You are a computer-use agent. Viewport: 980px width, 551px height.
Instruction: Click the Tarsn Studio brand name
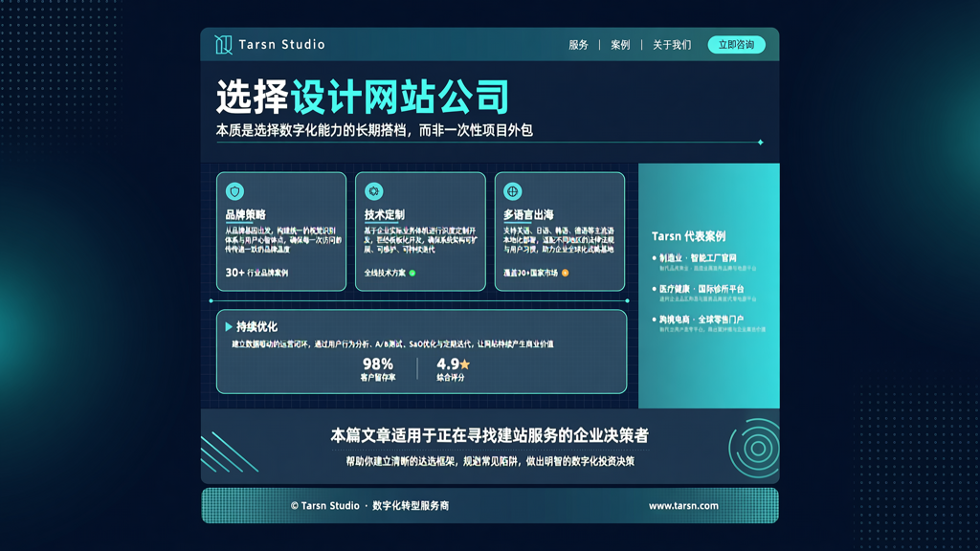282,44
